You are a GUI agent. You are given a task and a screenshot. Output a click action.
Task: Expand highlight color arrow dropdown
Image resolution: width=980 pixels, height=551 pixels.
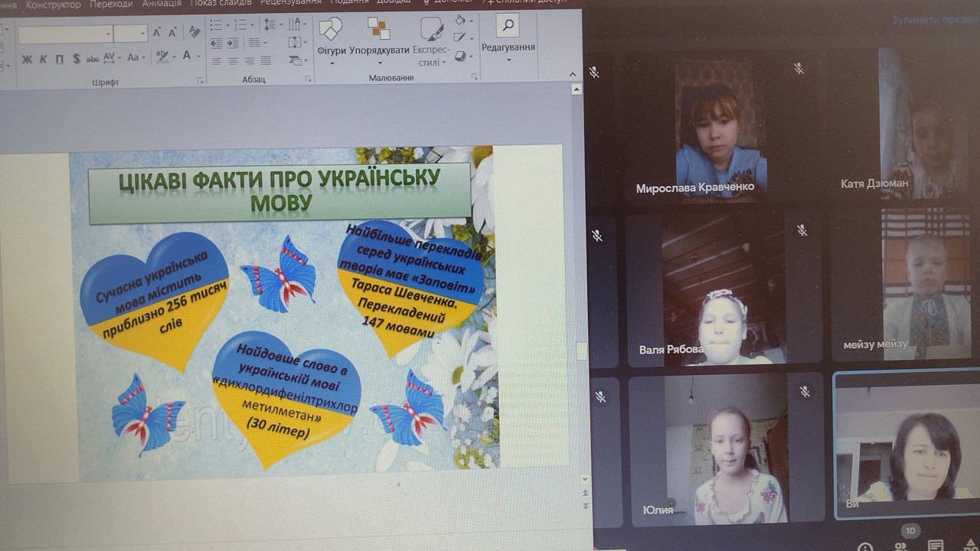(175, 57)
